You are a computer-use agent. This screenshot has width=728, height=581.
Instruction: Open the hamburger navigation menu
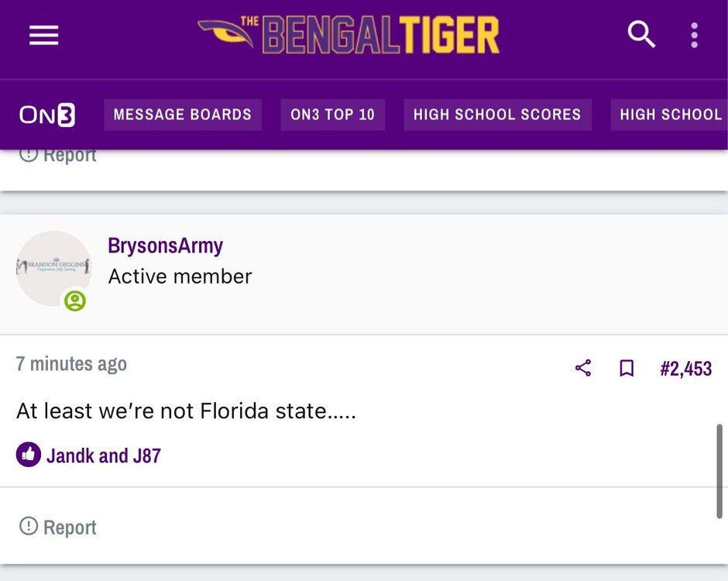click(x=44, y=35)
